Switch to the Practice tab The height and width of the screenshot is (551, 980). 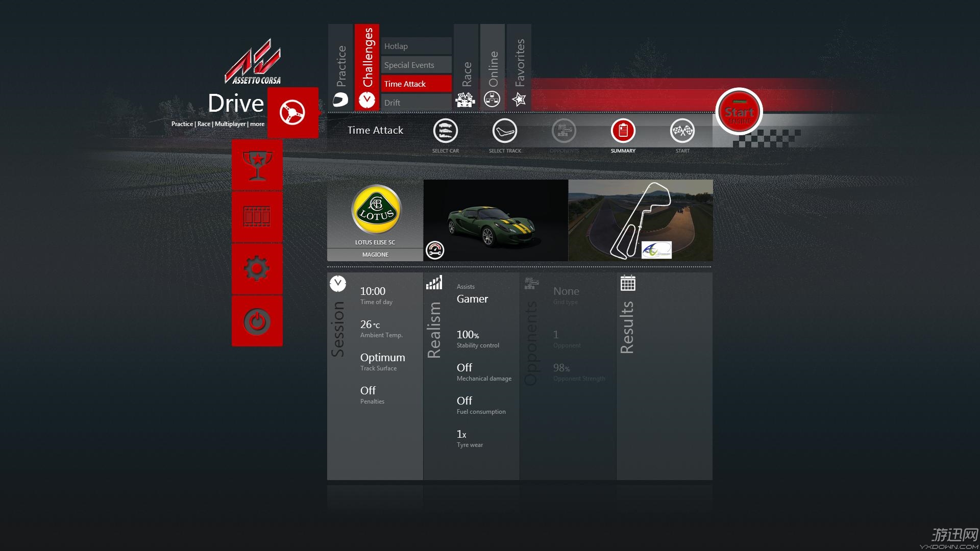point(340,67)
